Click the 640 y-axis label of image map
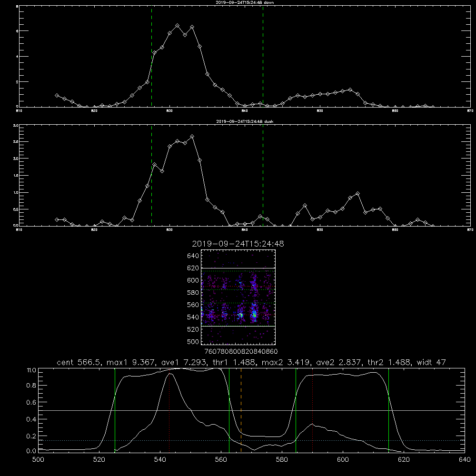The height and width of the screenshot is (476, 476). pos(193,256)
